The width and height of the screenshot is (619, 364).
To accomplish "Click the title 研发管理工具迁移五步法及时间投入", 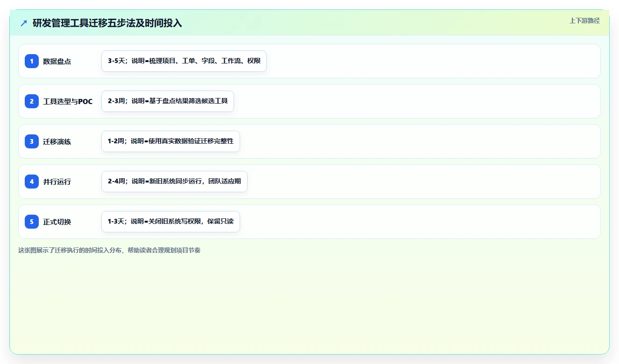I will 107,23.
